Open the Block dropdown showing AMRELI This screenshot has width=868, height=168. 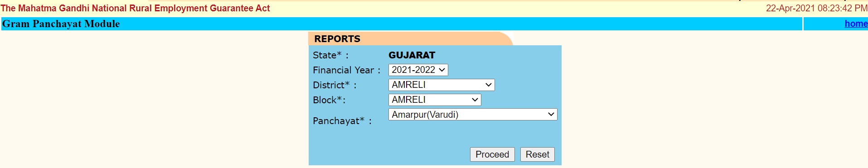click(434, 100)
